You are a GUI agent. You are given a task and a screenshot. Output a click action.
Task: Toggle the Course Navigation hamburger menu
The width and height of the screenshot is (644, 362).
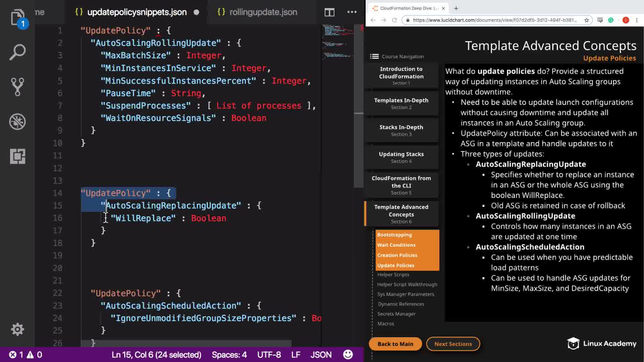pyautogui.click(x=374, y=56)
